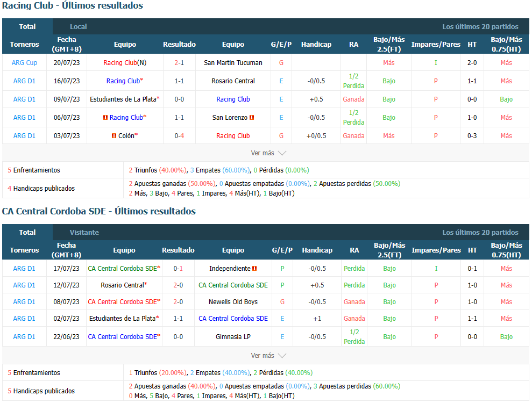The image size is (532, 403).
Task: Click Estudiantes de La Plata in 09/07/23 row
Action: [123, 99]
